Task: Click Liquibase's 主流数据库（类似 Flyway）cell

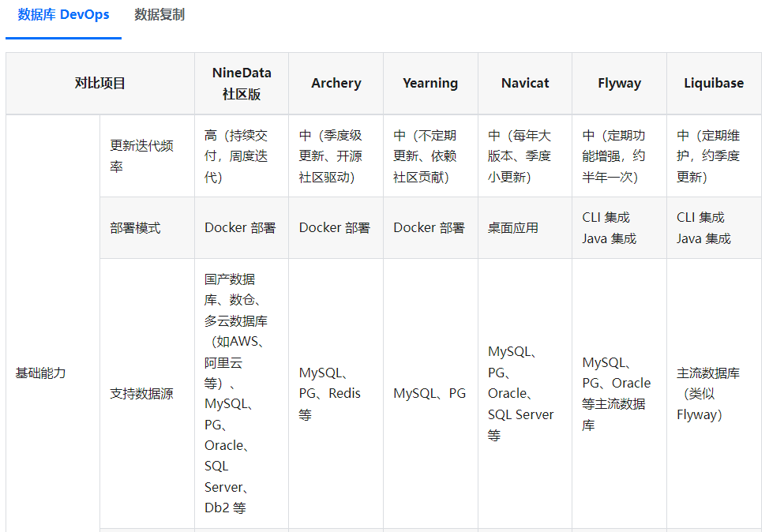Action: 714,394
